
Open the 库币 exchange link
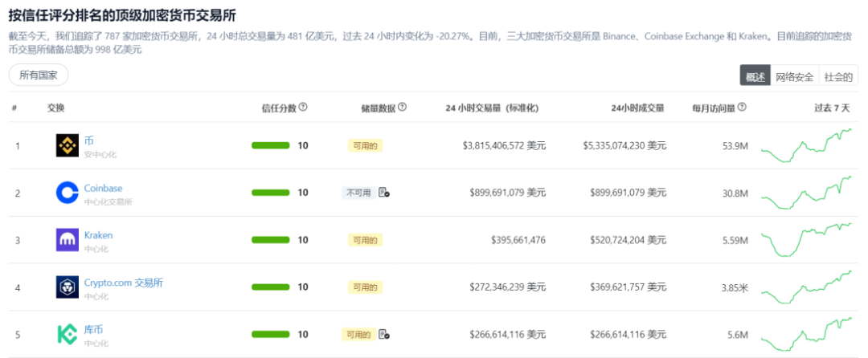click(x=93, y=330)
